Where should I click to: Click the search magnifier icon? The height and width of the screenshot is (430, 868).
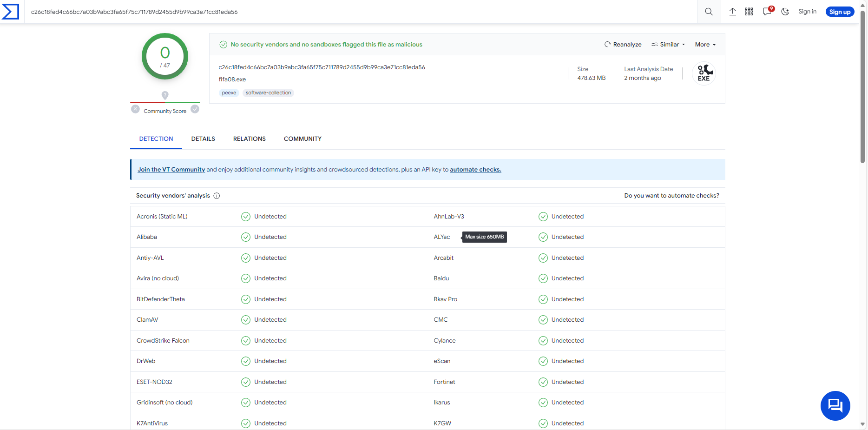pyautogui.click(x=709, y=12)
